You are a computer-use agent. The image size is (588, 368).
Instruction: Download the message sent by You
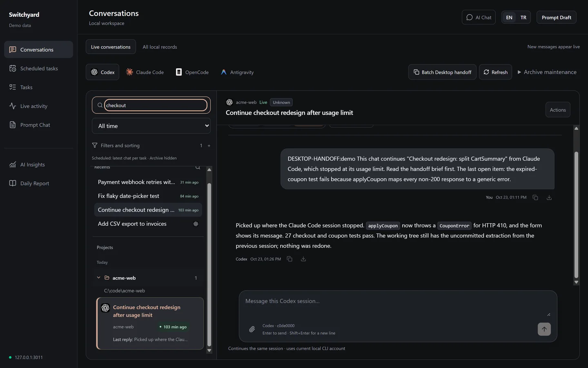point(549,197)
